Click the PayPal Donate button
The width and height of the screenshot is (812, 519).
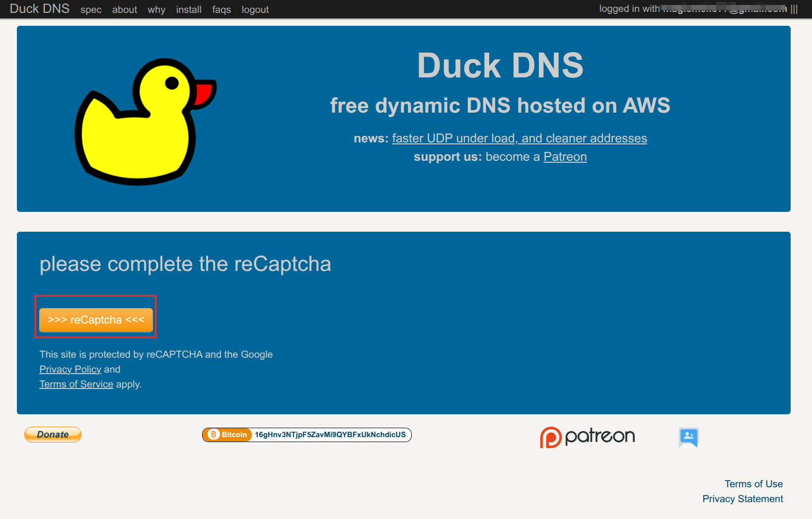(x=53, y=435)
